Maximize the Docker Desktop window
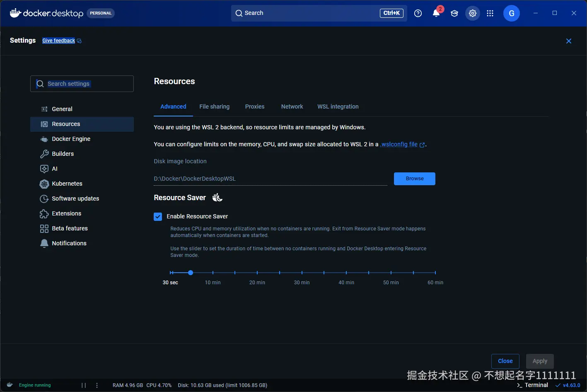 coord(555,13)
